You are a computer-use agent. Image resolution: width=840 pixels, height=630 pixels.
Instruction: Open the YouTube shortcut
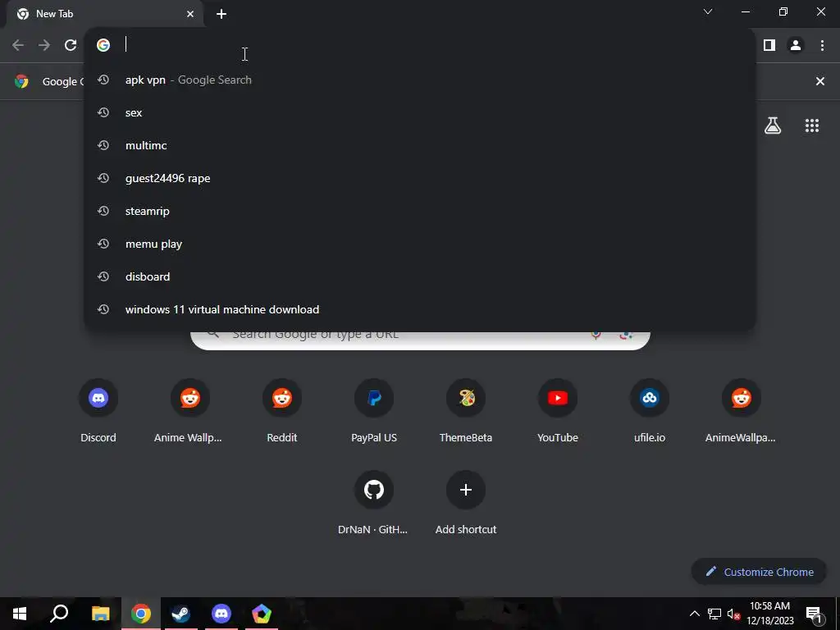point(558,412)
